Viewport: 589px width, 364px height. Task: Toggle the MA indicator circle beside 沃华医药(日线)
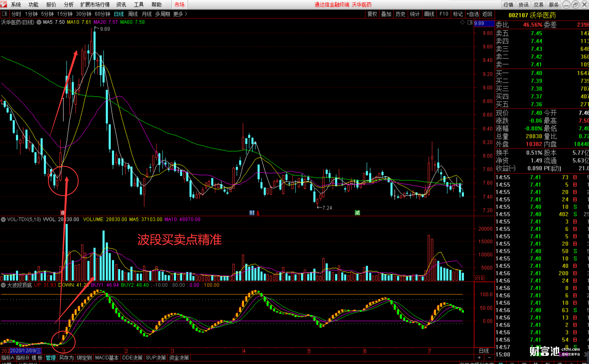click(39, 22)
